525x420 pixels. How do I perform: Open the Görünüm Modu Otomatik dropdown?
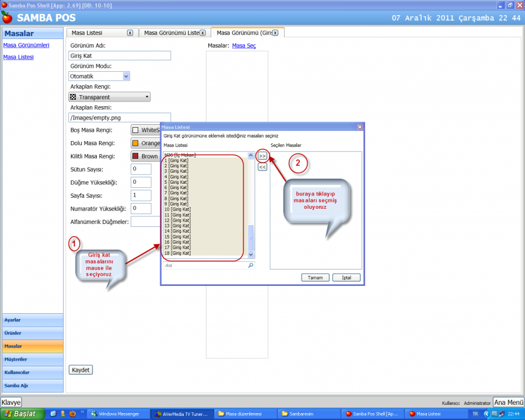coord(126,76)
